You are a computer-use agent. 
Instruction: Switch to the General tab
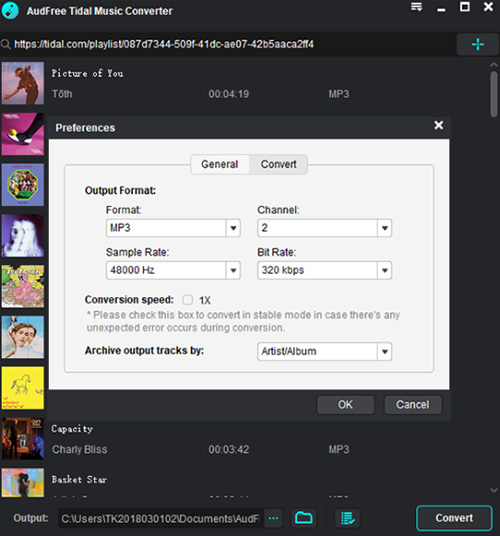(x=220, y=164)
